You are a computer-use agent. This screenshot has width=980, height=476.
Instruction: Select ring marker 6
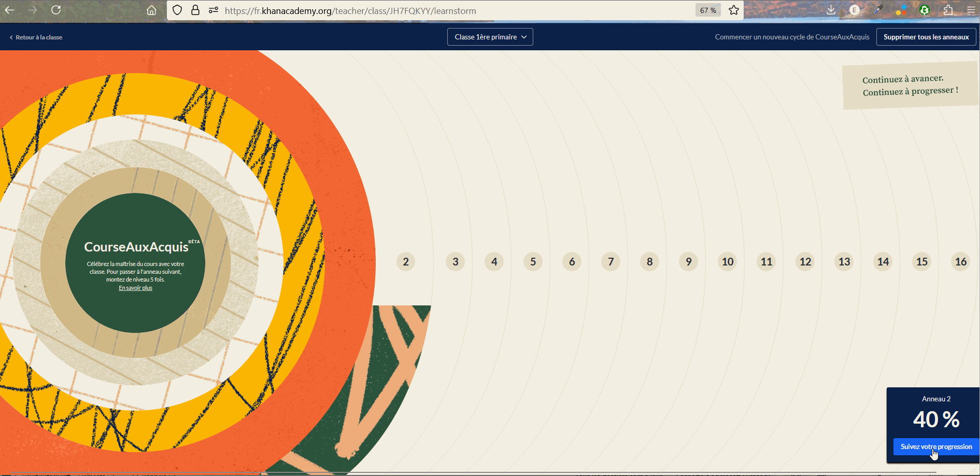click(572, 262)
